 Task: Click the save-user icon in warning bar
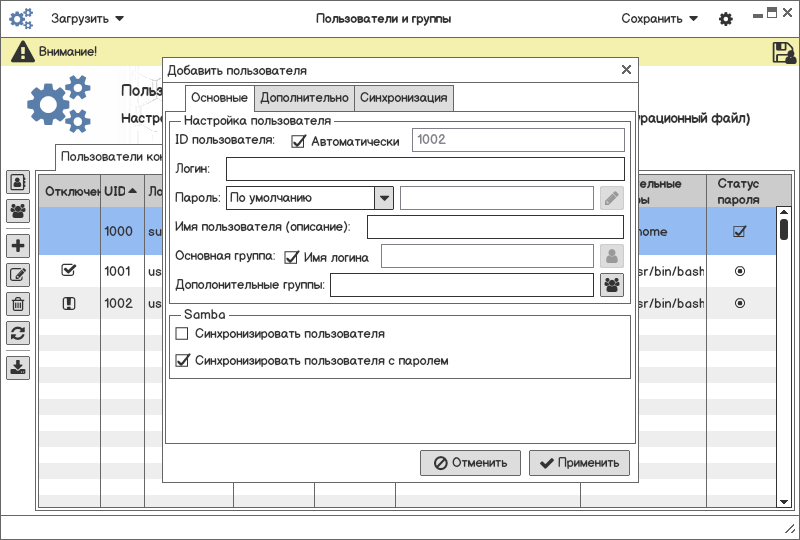(x=784, y=53)
